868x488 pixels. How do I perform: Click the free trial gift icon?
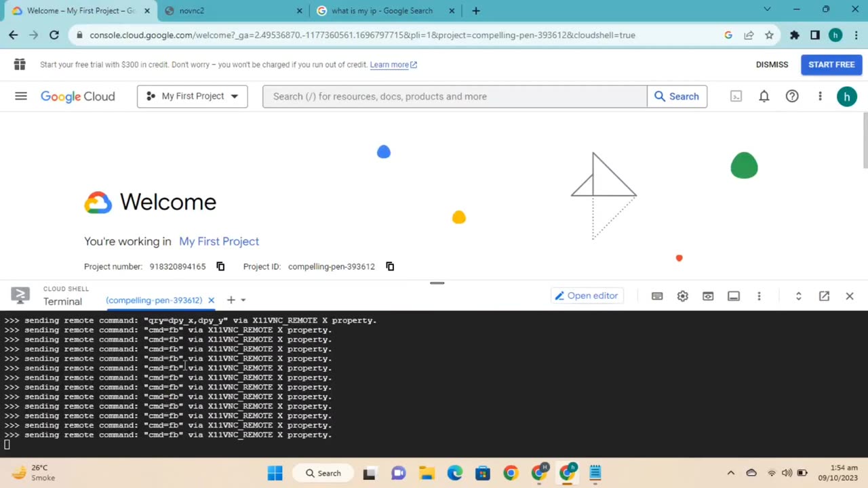point(20,64)
